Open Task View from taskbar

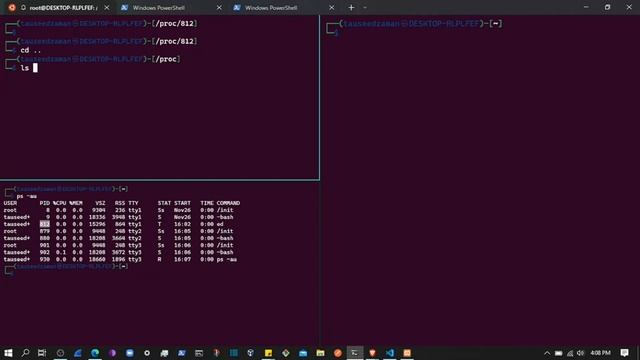[42, 353]
